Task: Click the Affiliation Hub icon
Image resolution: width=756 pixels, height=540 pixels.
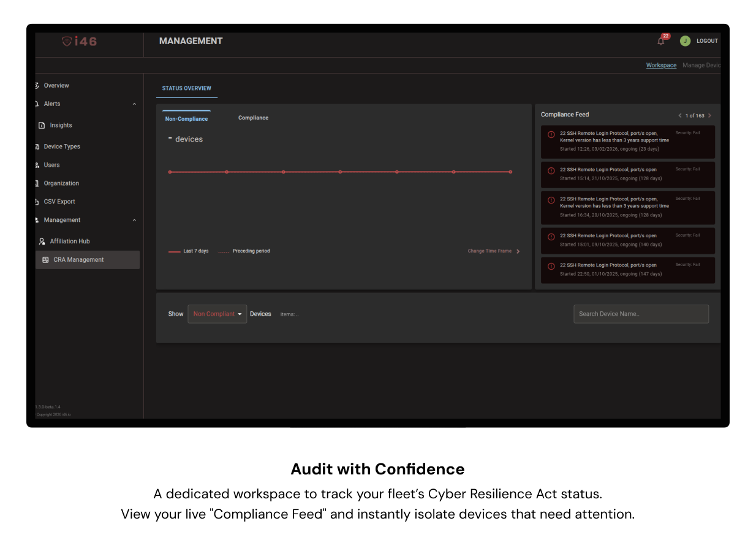Action: click(42, 241)
